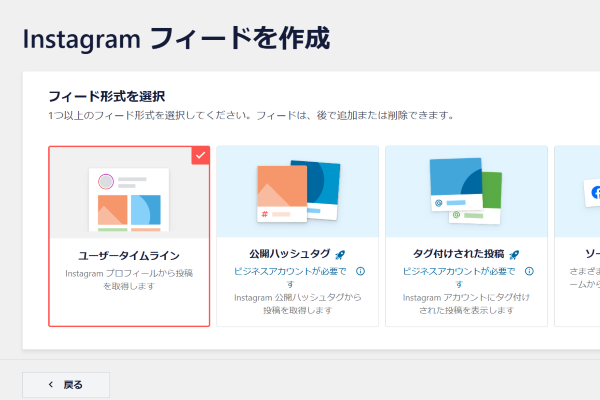Click the tagged posts illustration thumbnail
The height and width of the screenshot is (400, 600).
pos(466,191)
